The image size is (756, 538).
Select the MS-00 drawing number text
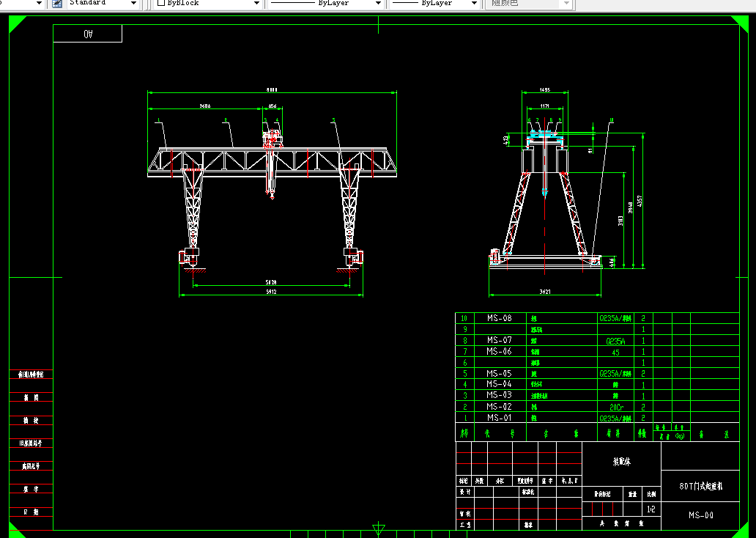701,515
